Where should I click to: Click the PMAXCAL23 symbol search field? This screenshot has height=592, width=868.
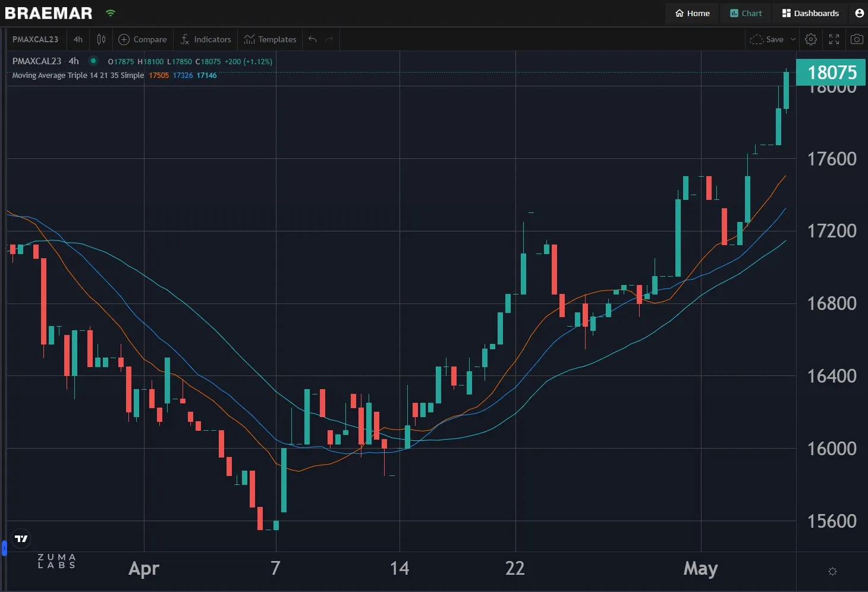click(36, 39)
